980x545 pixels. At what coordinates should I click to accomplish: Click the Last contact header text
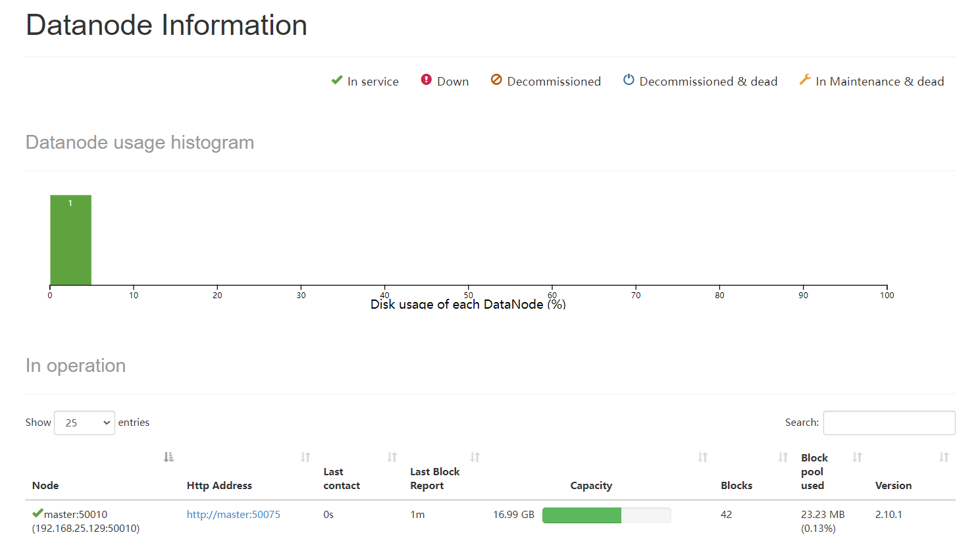point(342,479)
